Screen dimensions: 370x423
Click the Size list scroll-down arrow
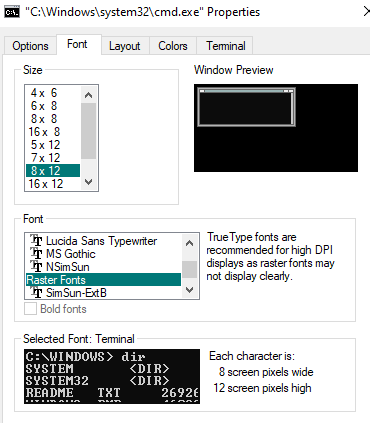pos(88,182)
